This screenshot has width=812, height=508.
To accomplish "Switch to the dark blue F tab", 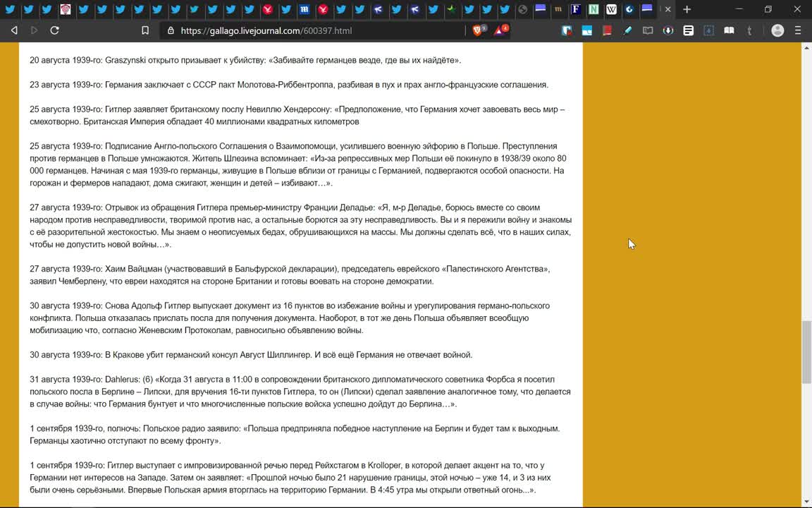I will 575,9.
